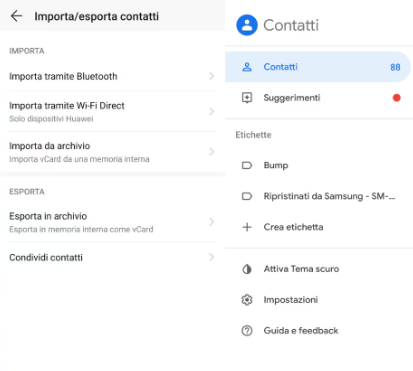Viewport: 413px width, 371px height.
Task: Open chevron for Importa da archivio
Action: (x=211, y=152)
